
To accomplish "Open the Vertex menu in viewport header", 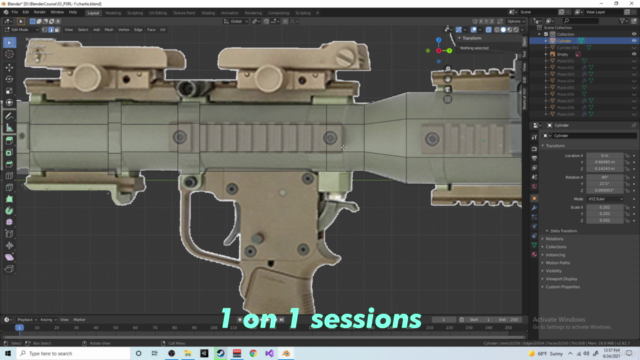I will [124, 30].
